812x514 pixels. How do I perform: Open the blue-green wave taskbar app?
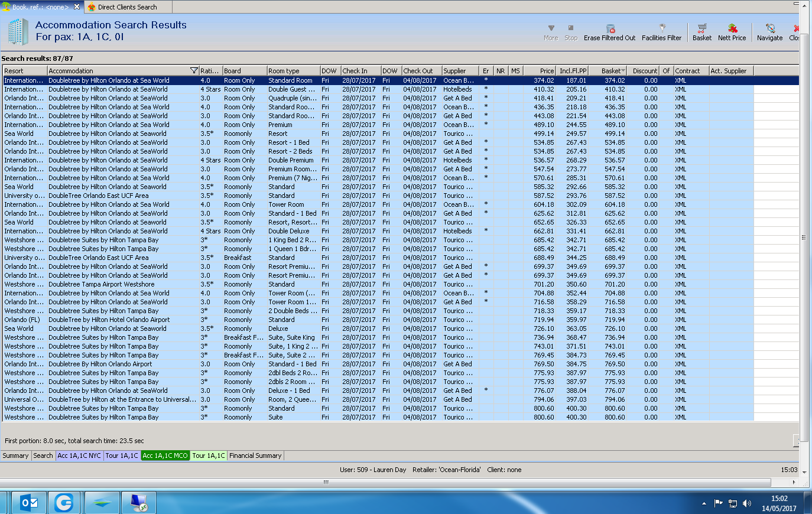102,503
